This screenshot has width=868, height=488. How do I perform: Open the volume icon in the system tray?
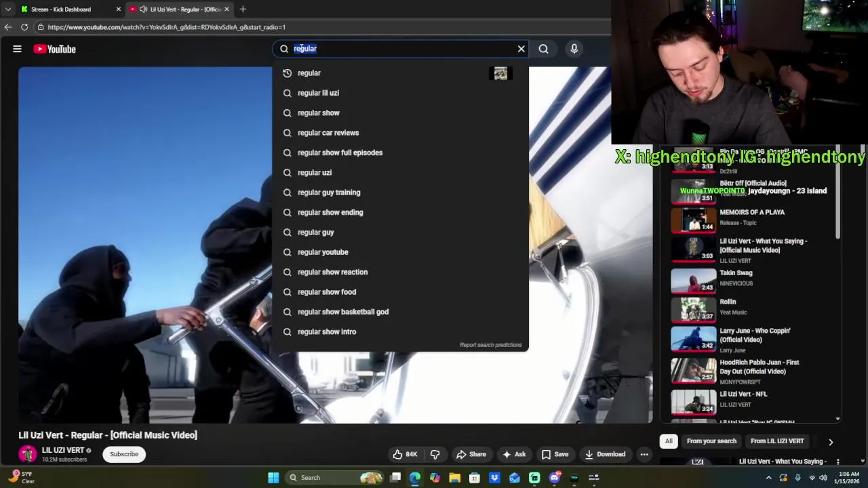click(x=823, y=478)
